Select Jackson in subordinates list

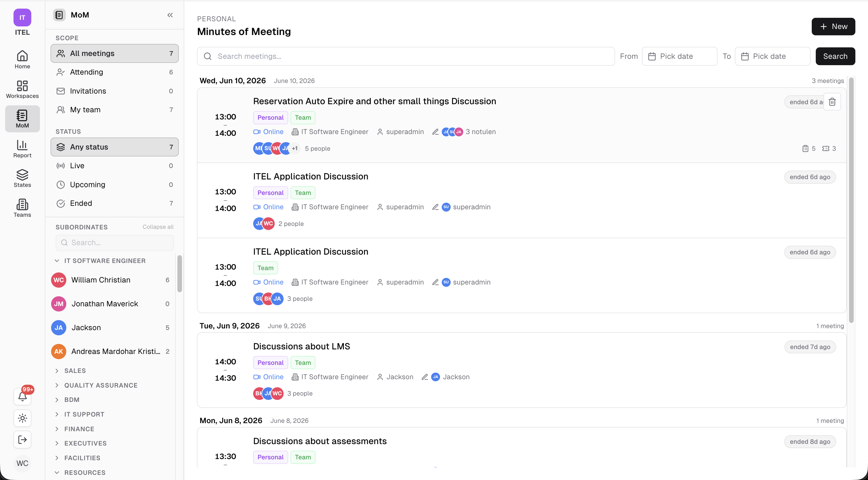point(111,328)
